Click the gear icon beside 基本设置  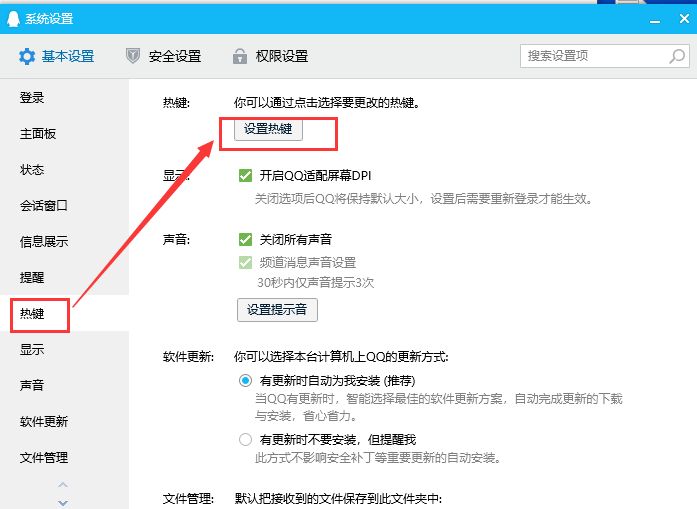click(27, 56)
